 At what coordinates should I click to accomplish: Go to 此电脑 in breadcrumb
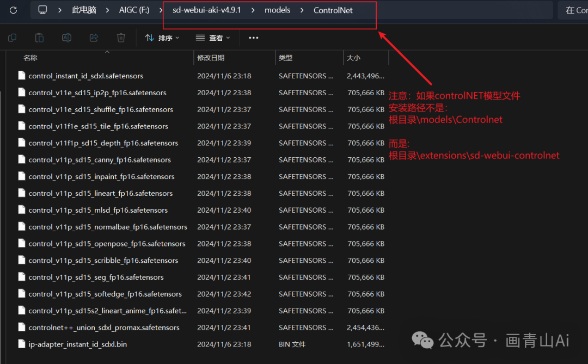(84, 10)
